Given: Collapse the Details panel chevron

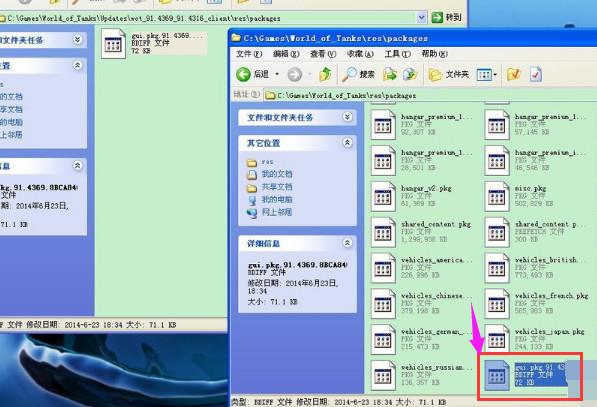Looking at the screenshot, I should (x=347, y=243).
